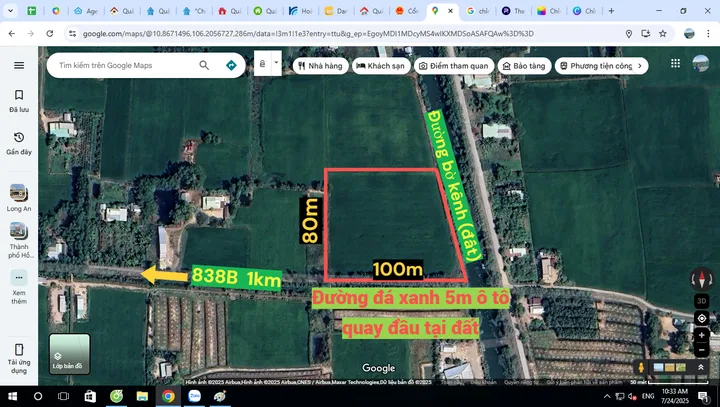Click the green imagery thumbnail beside the chevron
The image size is (720, 407).
point(681,367)
